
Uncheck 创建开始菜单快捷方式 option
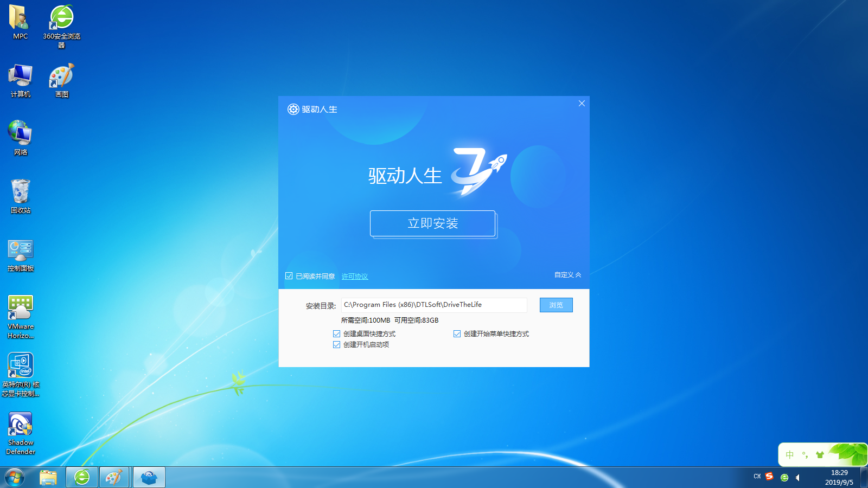pos(457,334)
